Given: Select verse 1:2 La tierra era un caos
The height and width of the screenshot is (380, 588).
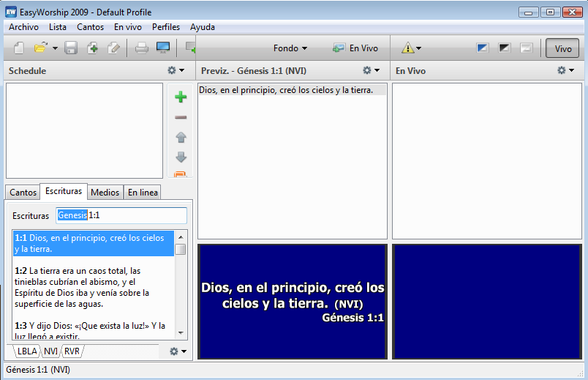Looking at the screenshot, I should tap(94, 287).
